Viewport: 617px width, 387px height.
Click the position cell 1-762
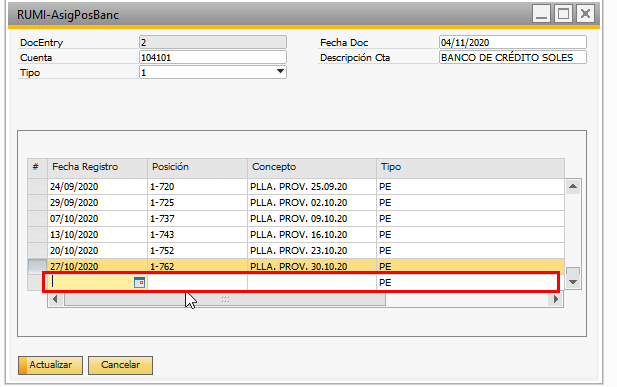tap(197, 266)
